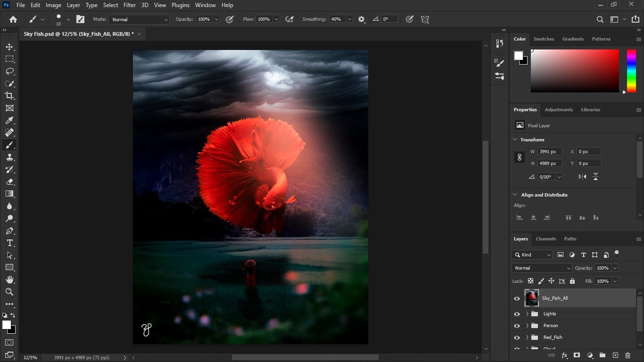Select the Horizontal Type tool
Screen dimensions: 644x362
pyautogui.click(x=9, y=243)
